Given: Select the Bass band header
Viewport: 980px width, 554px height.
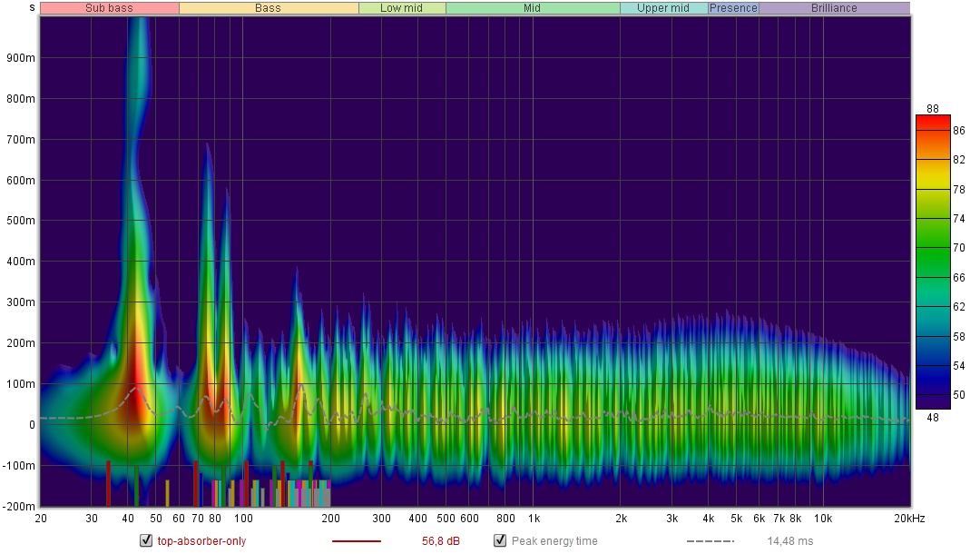Looking at the screenshot, I should 268,8.
